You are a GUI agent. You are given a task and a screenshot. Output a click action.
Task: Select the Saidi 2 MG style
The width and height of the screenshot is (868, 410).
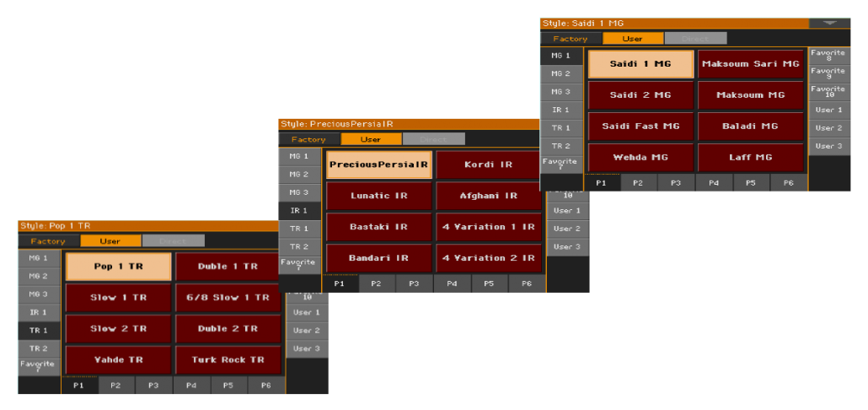point(640,95)
